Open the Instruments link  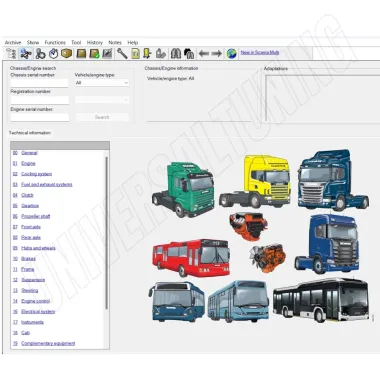click(x=32, y=322)
